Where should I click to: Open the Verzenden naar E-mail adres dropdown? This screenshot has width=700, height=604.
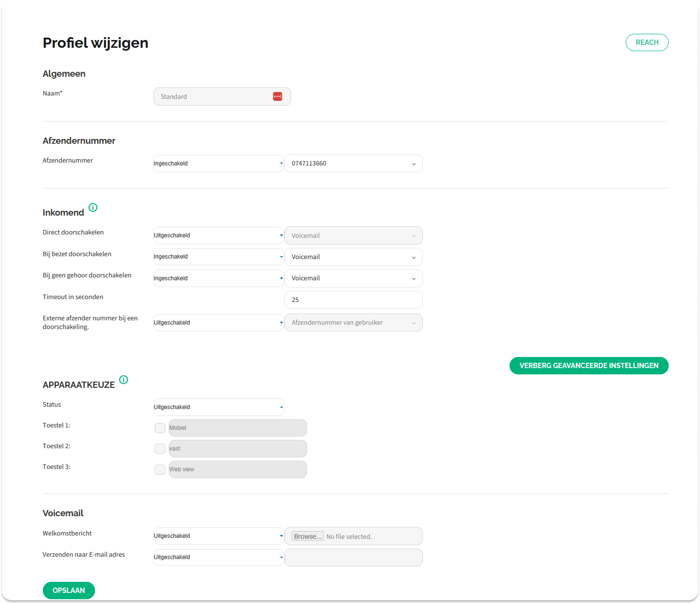point(218,557)
